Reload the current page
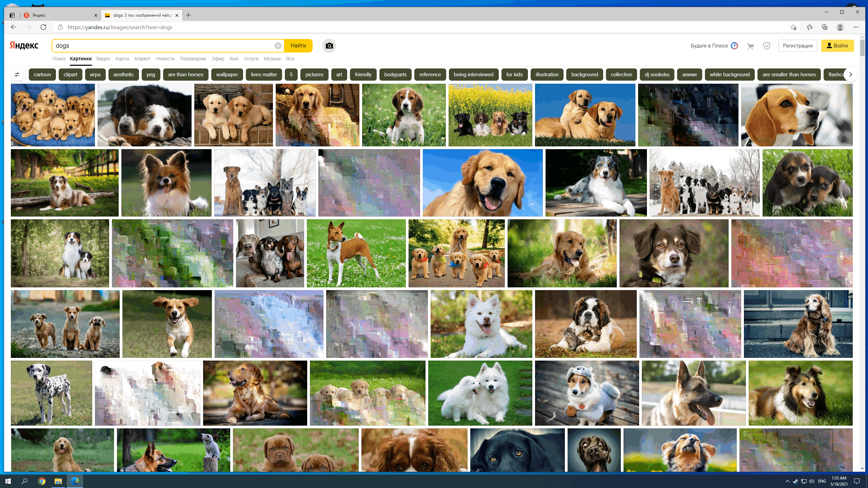The image size is (868, 488). [43, 27]
